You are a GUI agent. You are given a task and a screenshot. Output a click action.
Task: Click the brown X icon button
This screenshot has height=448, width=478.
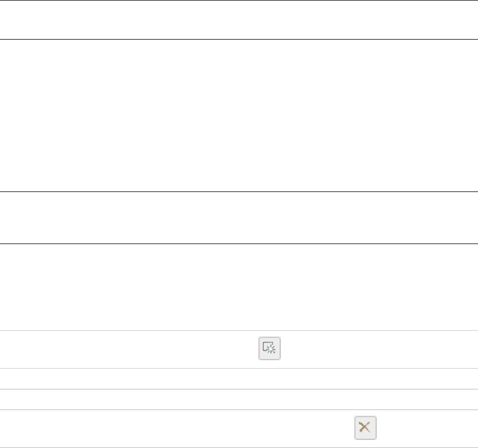[x=365, y=427]
